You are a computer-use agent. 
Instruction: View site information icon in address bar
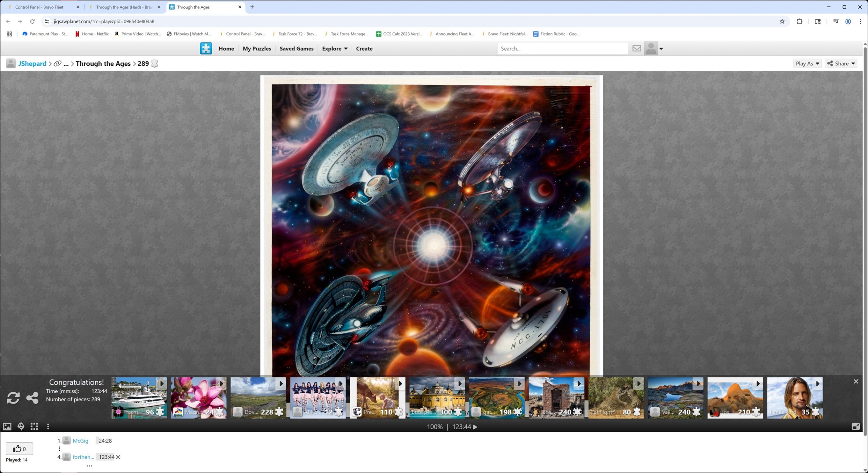(x=47, y=21)
